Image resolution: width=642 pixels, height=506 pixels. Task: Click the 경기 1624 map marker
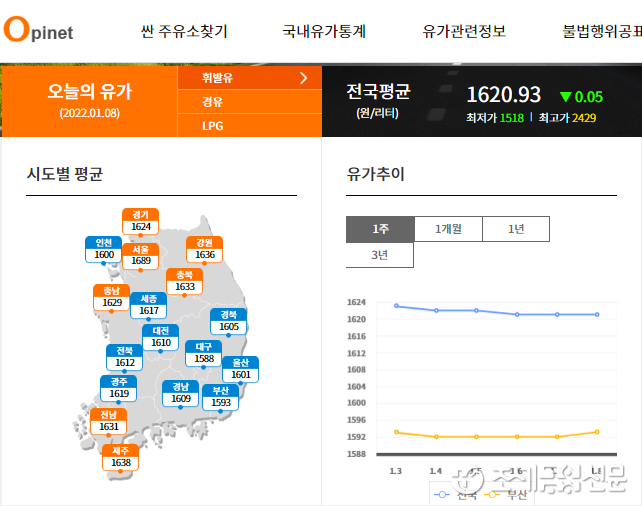[141, 221]
